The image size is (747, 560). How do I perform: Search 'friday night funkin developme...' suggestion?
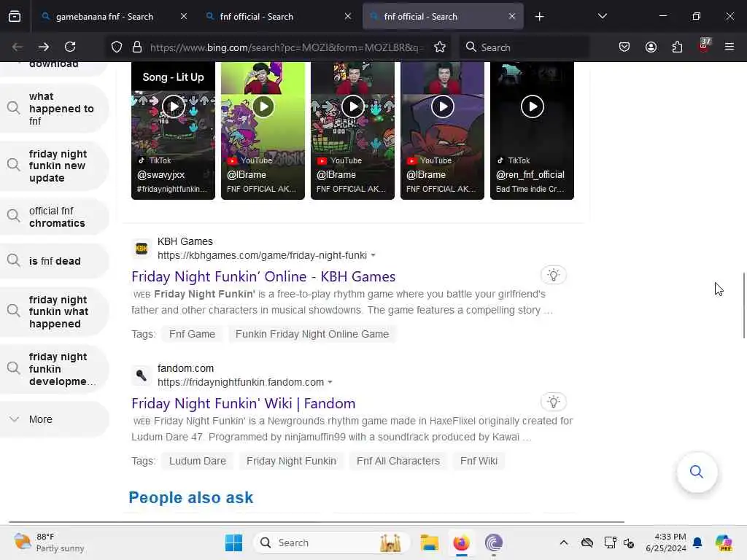(54, 369)
